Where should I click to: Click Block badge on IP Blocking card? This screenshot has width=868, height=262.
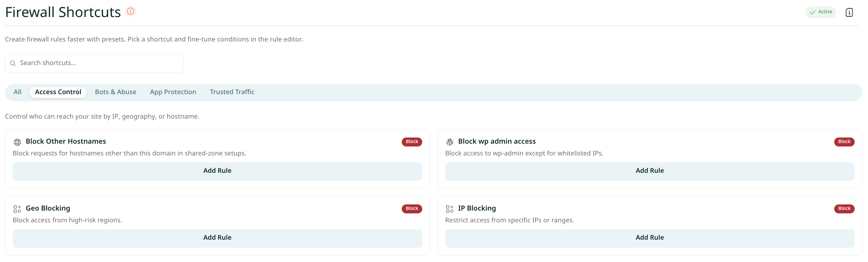point(844,209)
